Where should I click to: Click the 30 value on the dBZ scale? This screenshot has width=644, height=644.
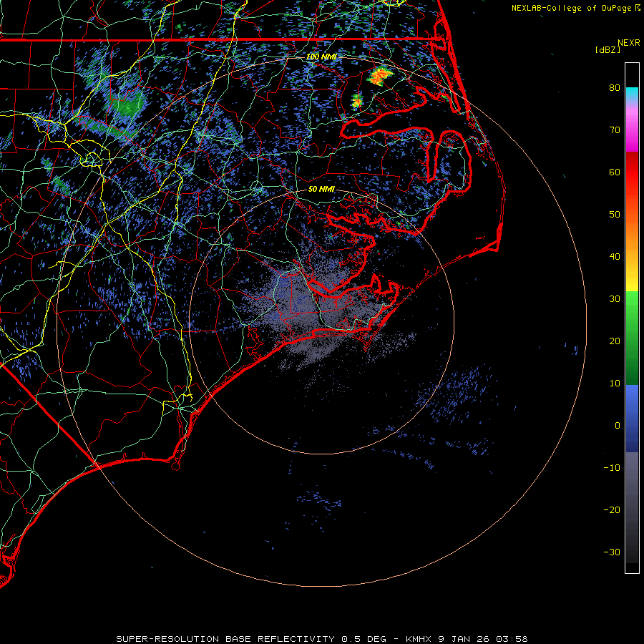[615, 299]
